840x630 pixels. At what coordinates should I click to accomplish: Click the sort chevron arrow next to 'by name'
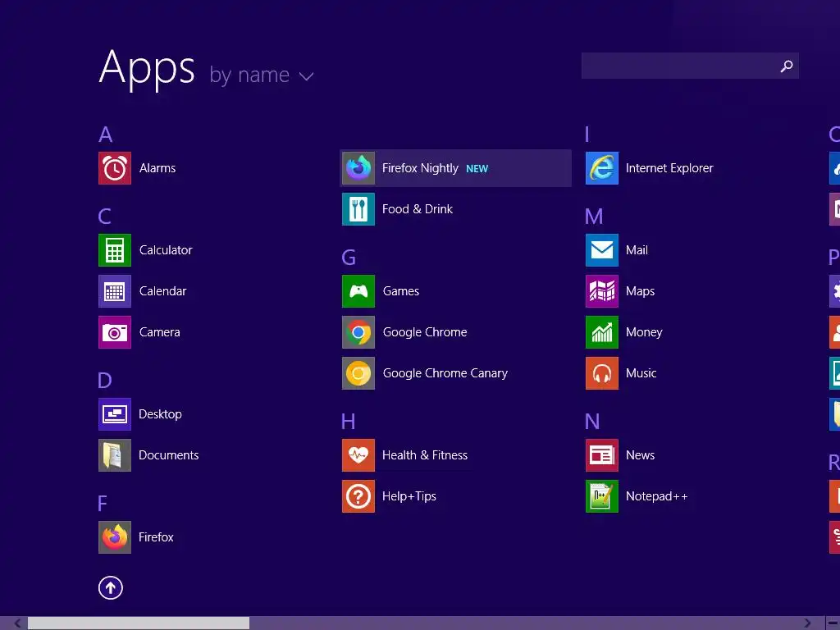(306, 76)
